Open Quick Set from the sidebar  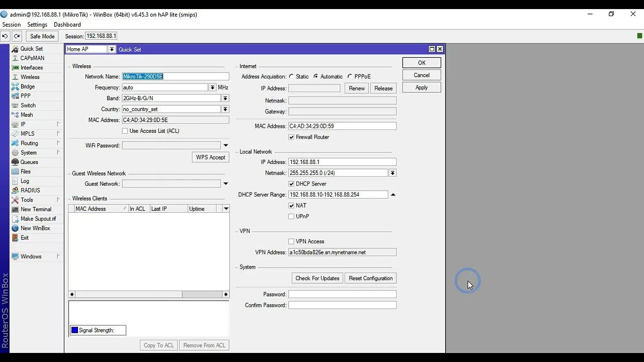pyautogui.click(x=32, y=49)
